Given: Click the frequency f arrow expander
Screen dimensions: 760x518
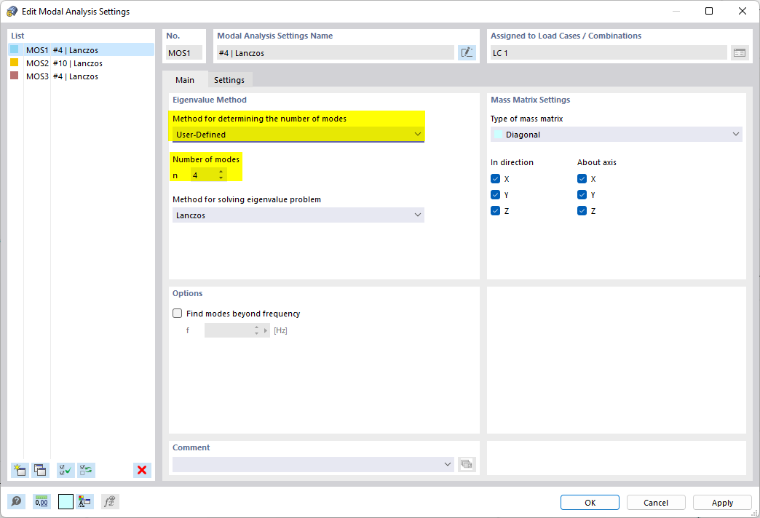Looking at the screenshot, I should point(265,330).
